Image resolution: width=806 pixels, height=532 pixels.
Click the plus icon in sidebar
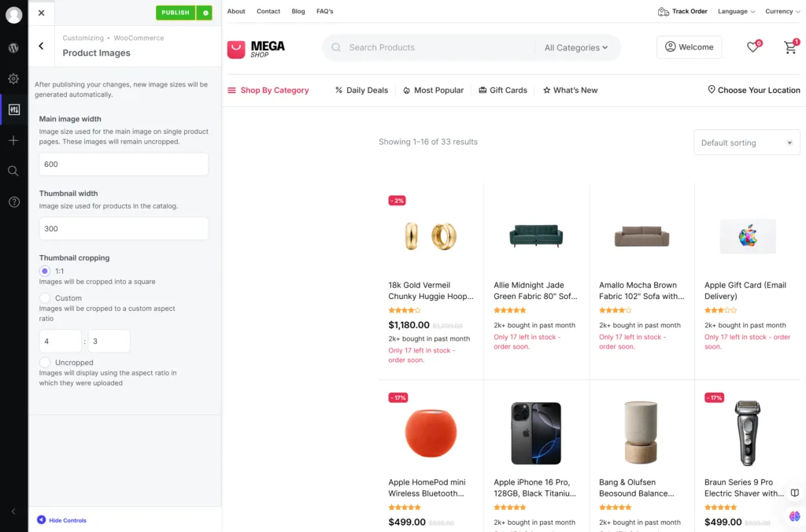click(x=14, y=140)
